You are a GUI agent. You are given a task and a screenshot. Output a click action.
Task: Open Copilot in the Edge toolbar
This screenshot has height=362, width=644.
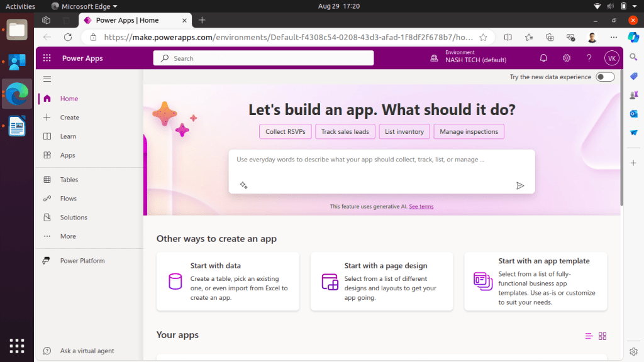pyautogui.click(x=632, y=37)
